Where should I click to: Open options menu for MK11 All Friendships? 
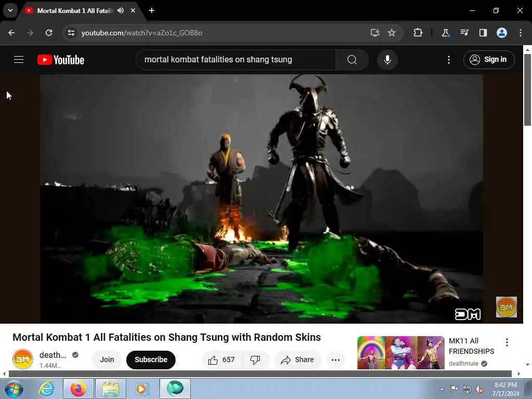click(507, 342)
